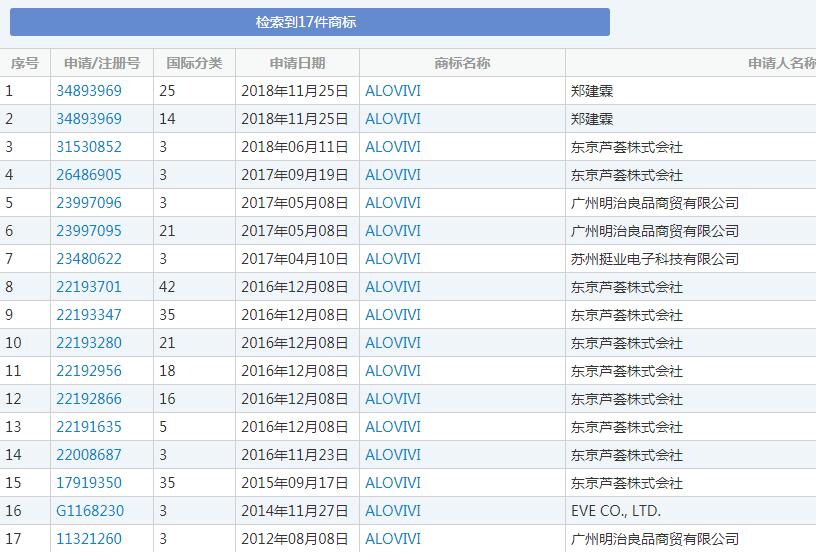
Task: Click the 商标名称 column header
Action: [x=462, y=63]
